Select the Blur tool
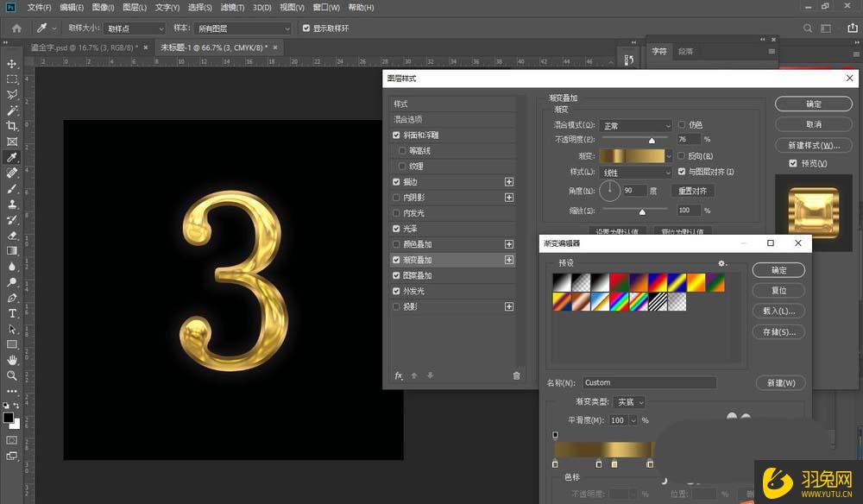 [x=11, y=267]
